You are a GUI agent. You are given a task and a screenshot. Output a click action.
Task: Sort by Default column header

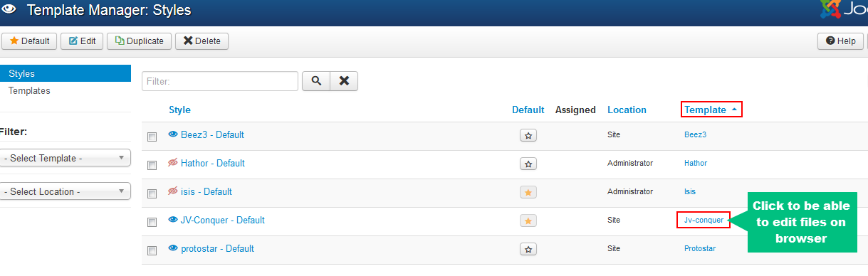point(528,110)
